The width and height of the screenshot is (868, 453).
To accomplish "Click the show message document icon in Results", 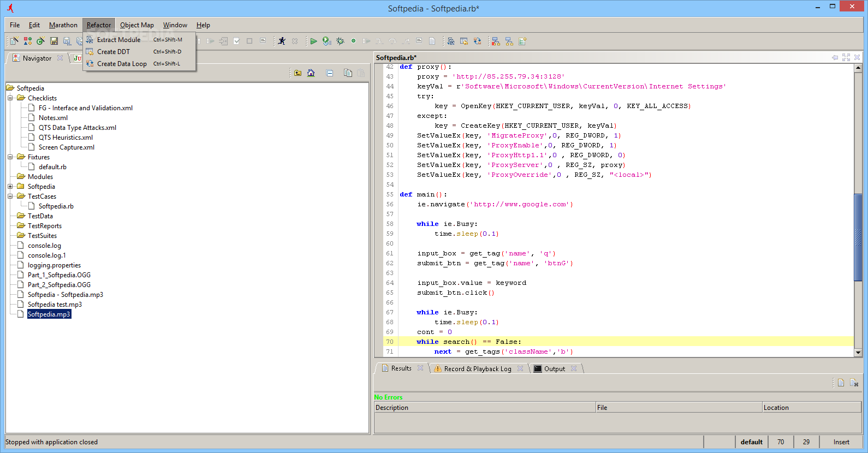I will [x=841, y=383].
